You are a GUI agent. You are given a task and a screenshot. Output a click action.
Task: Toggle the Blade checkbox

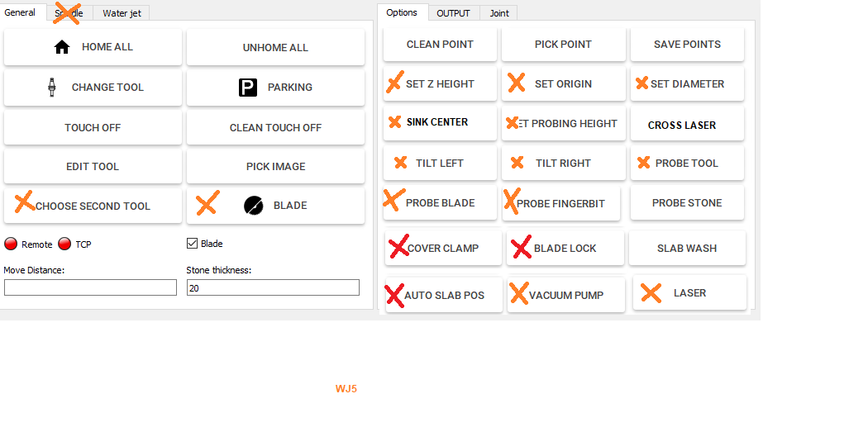(193, 244)
